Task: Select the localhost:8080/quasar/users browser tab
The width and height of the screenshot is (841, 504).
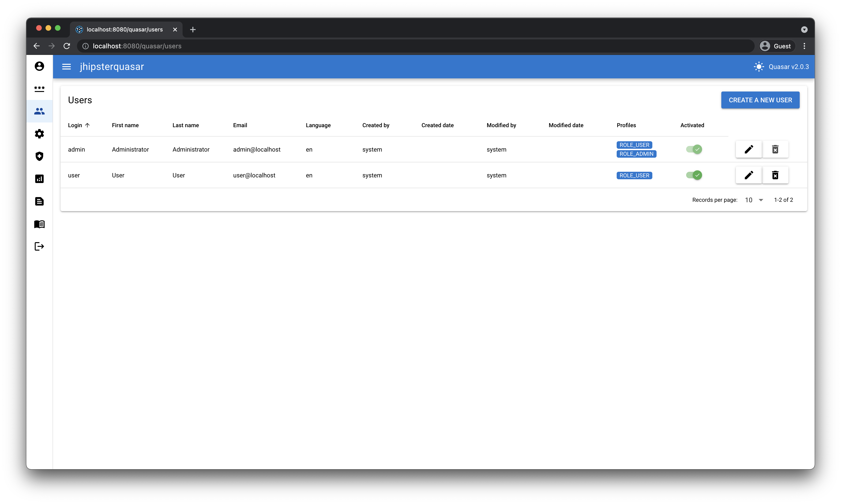Action: click(125, 30)
